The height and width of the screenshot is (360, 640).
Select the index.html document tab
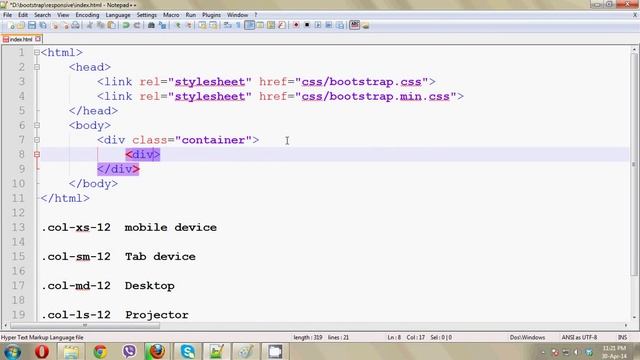[21, 39]
